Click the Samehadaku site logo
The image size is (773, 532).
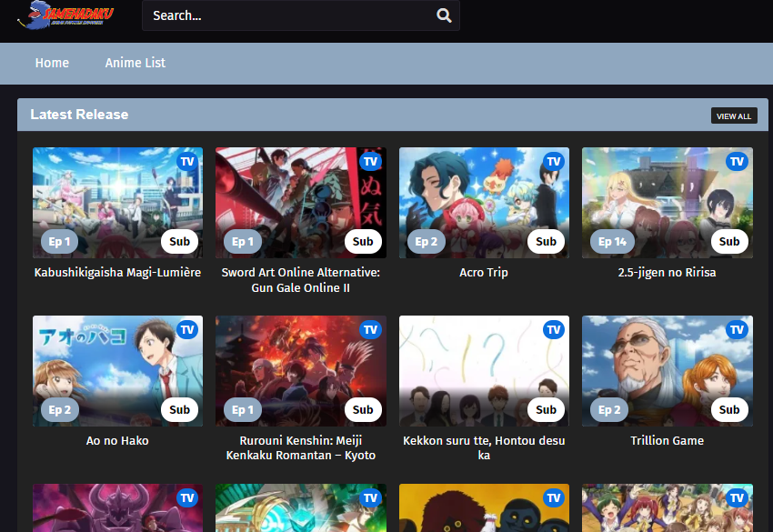(65, 15)
